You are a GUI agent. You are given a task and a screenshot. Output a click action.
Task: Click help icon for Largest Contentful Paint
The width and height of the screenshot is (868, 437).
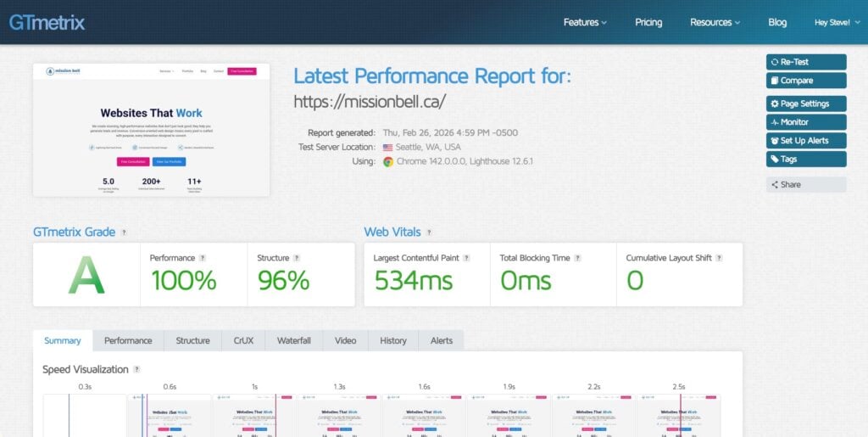(x=466, y=258)
